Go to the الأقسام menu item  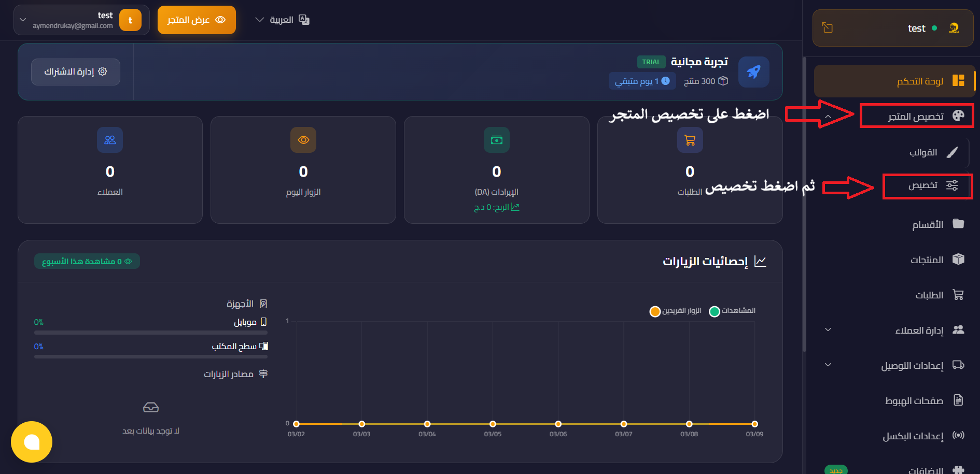(x=928, y=224)
